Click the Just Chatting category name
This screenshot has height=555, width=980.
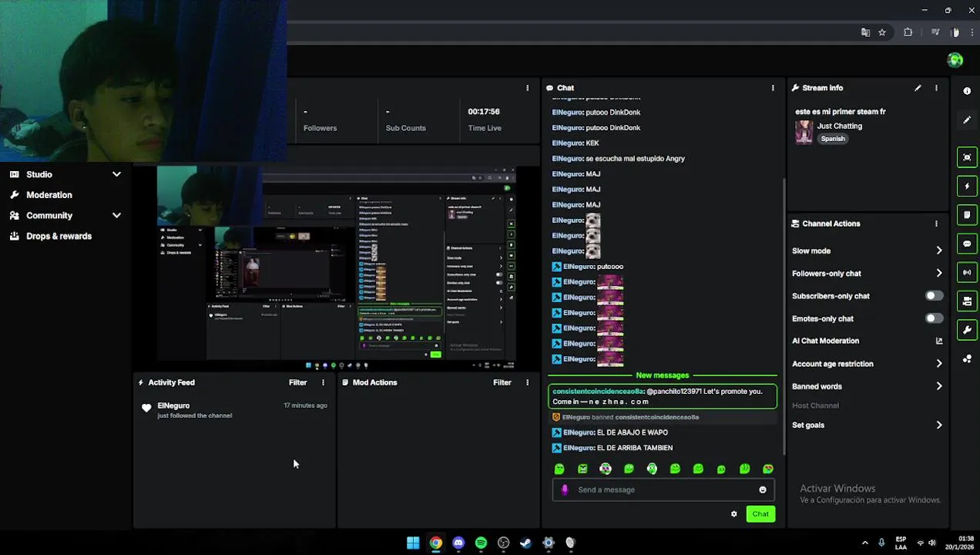pyautogui.click(x=839, y=126)
